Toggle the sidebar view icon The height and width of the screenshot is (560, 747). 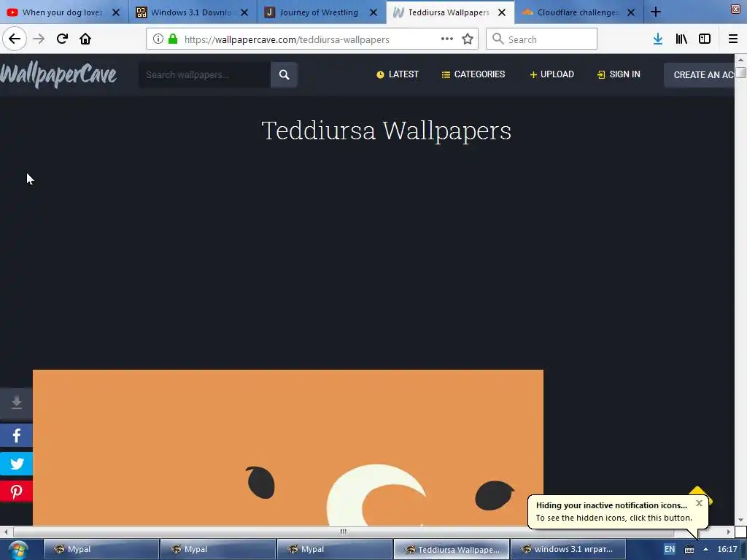[x=705, y=39]
